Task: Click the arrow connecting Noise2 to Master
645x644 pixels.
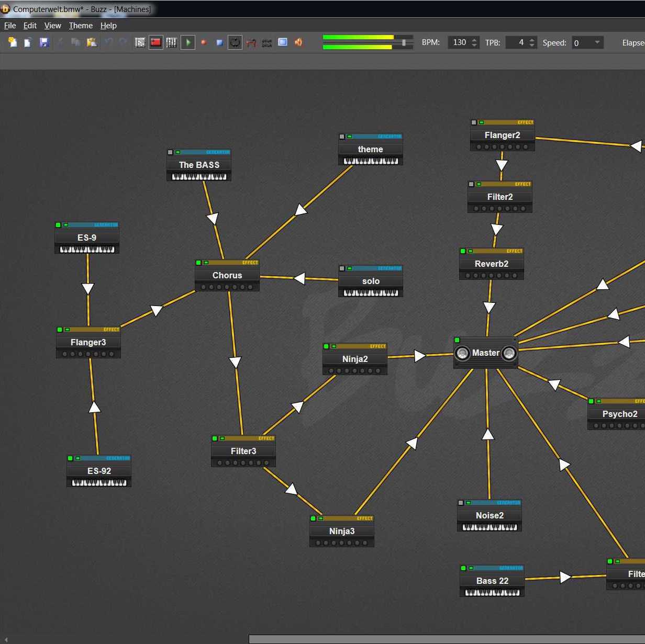Action: [x=488, y=434]
